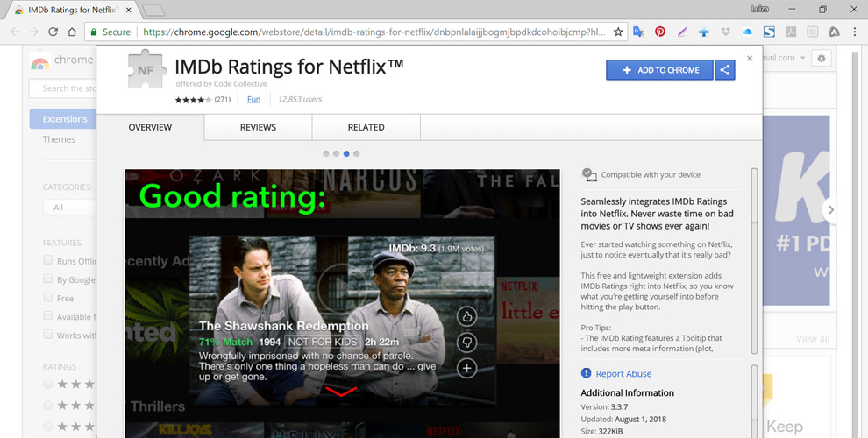Go to the home page icon
868x438 pixels.
[x=72, y=32]
